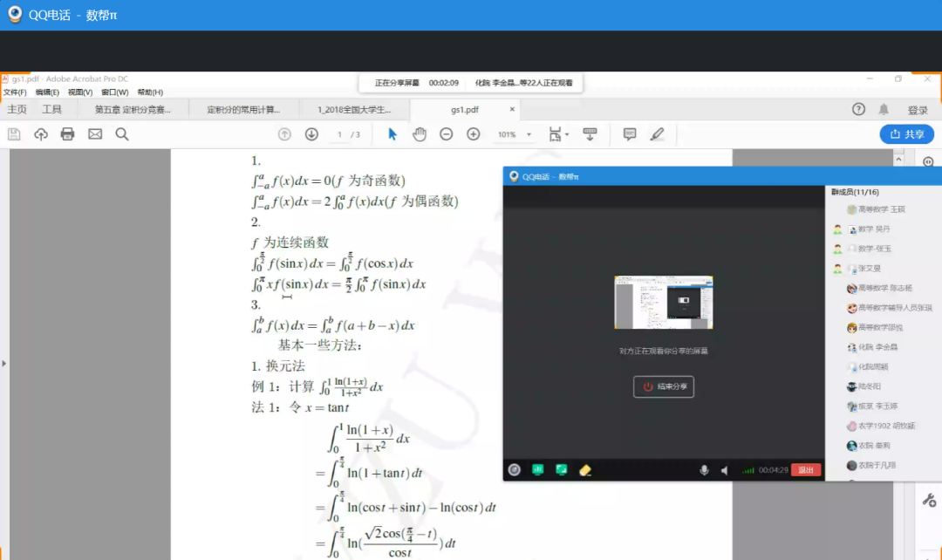Click the Print icon in Acrobat toolbar
The width and height of the screenshot is (942, 560).
coord(67,134)
